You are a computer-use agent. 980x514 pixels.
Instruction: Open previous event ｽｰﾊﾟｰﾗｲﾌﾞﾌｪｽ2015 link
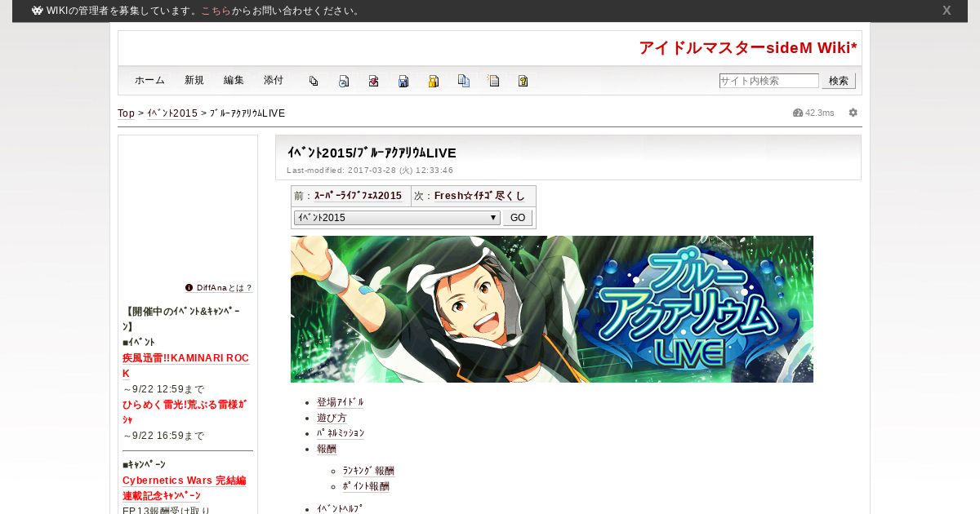tap(358, 196)
